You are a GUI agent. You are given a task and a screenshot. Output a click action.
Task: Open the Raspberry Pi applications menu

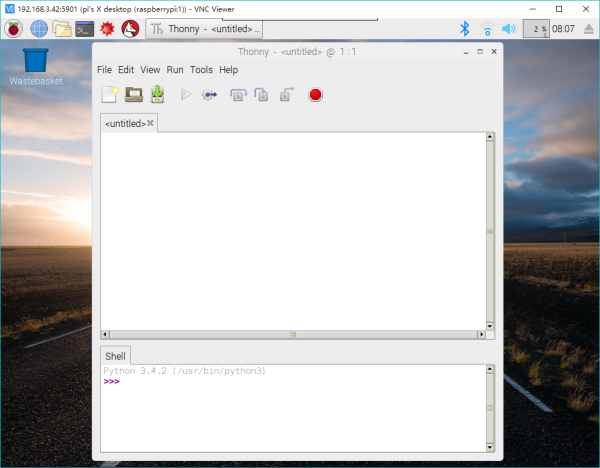pyautogui.click(x=13, y=29)
